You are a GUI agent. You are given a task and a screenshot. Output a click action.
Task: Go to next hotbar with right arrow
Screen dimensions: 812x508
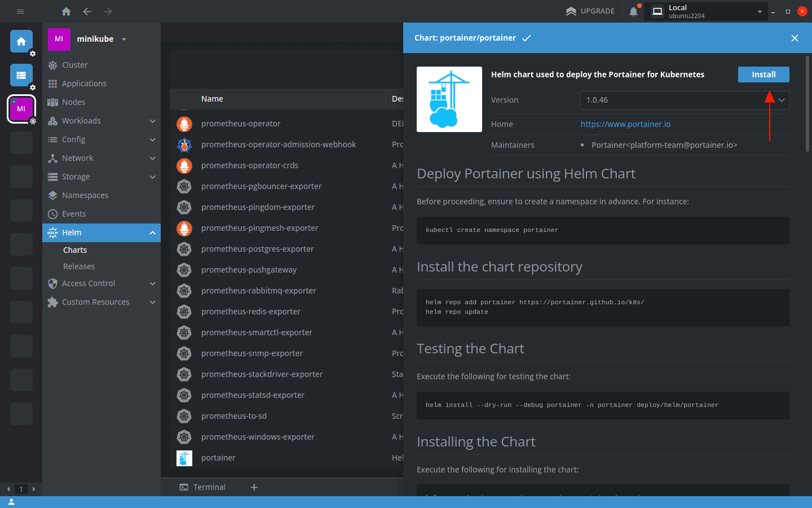pyautogui.click(x=34, y=489)
